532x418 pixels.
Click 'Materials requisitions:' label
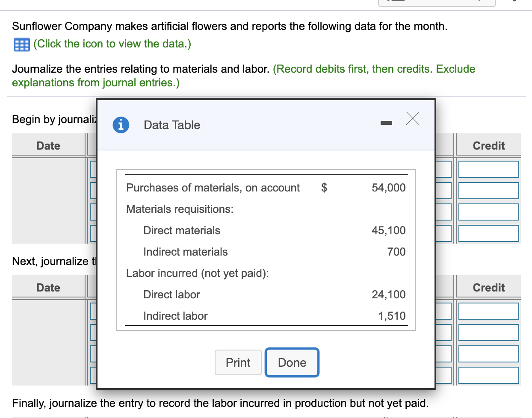[x=180, y=209]
